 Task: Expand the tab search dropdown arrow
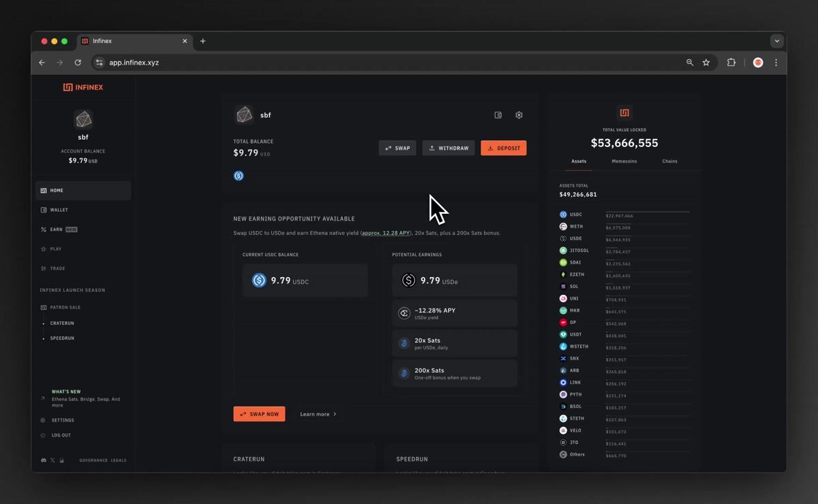point(776,42)
